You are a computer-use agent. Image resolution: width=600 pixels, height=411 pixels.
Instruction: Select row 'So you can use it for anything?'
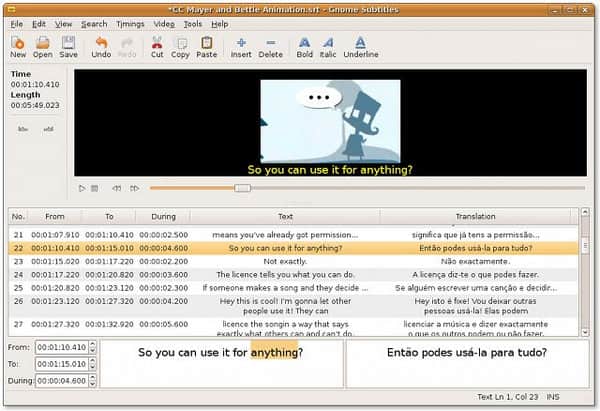pos(293,248)
